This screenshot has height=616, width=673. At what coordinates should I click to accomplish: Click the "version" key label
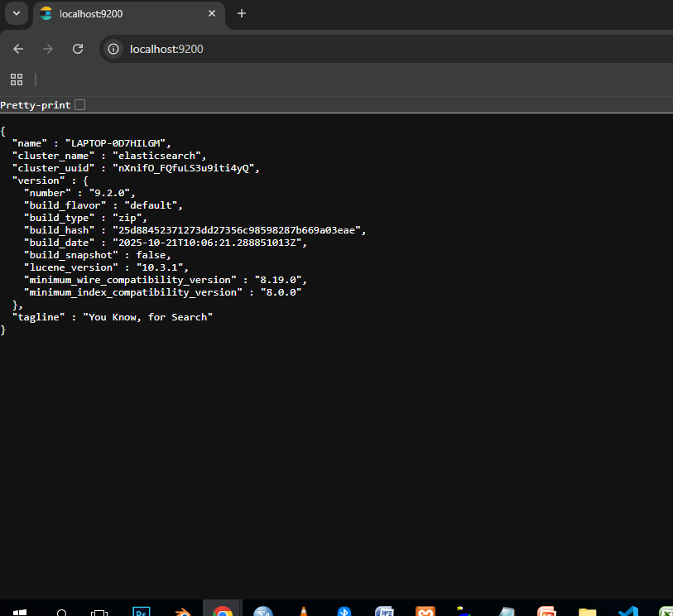click(38, 180)
